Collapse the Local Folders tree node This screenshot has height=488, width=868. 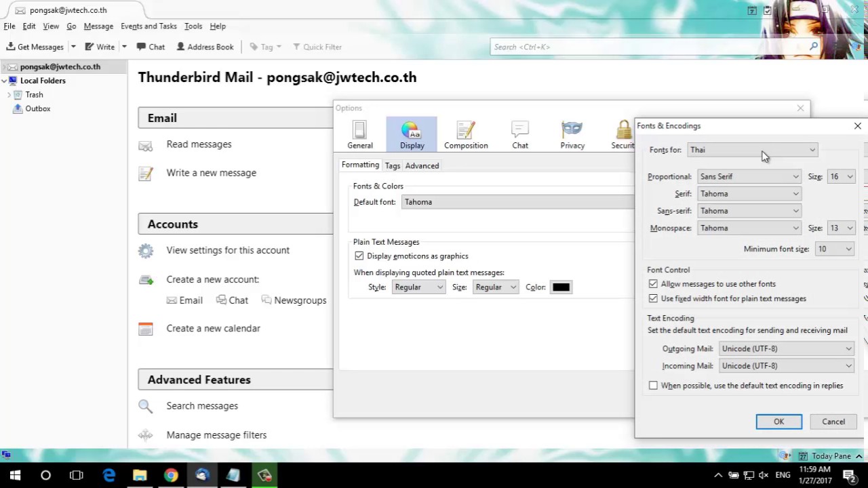coord(4,81)
